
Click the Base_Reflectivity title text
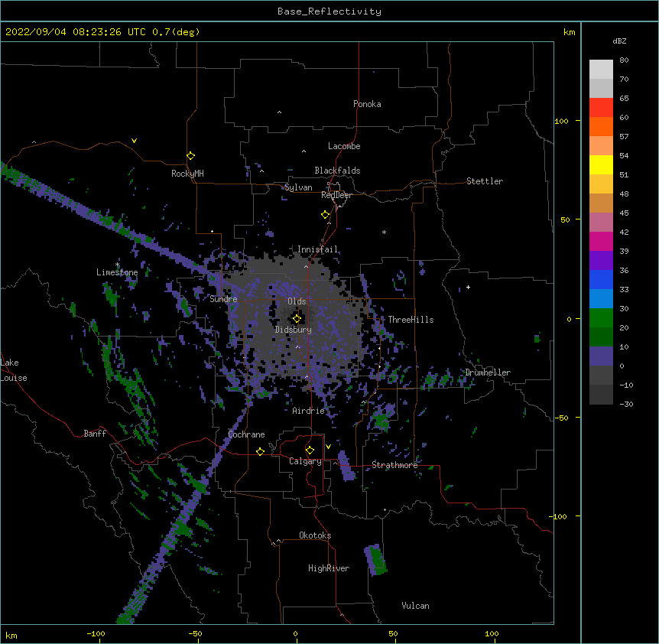click(329, 11)
